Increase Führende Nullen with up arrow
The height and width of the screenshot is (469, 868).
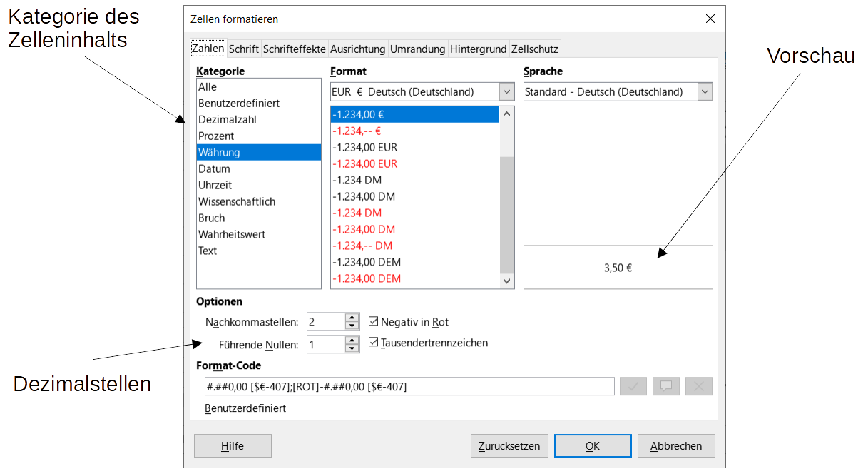tap(352, 340)
